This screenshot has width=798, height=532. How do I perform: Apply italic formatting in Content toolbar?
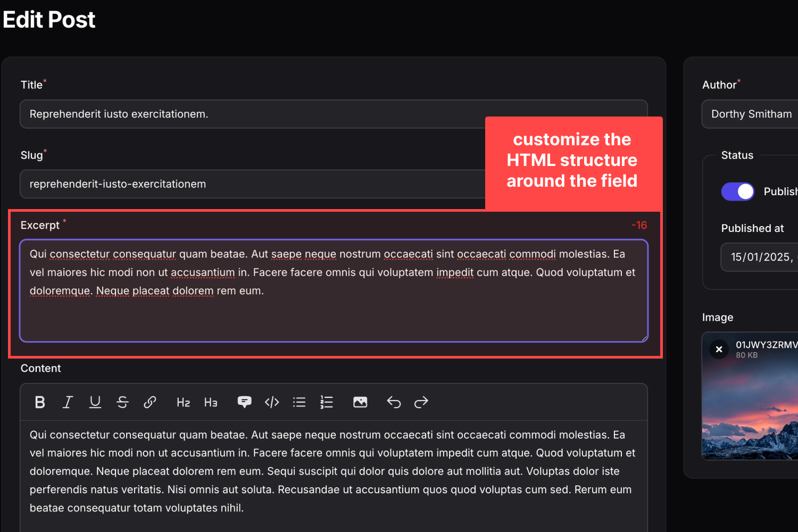pyautogui.click(x=68, y=402)
